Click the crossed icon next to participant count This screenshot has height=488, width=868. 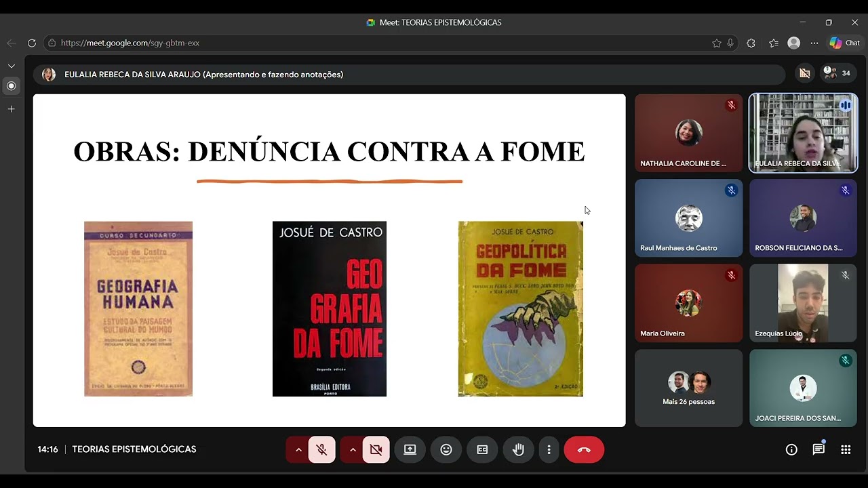(805, 73)
